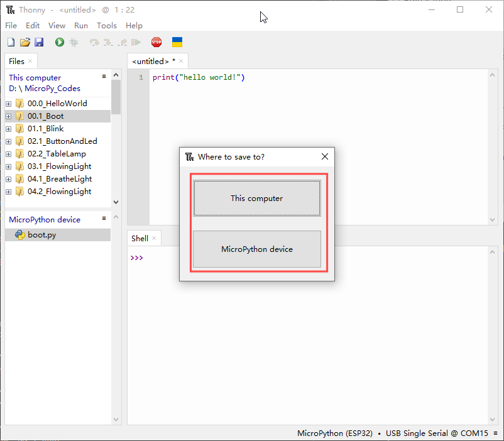Open MicroPython device panel menu icon
Viewport: 504px width, 441px height.
[x=104, y=219]
